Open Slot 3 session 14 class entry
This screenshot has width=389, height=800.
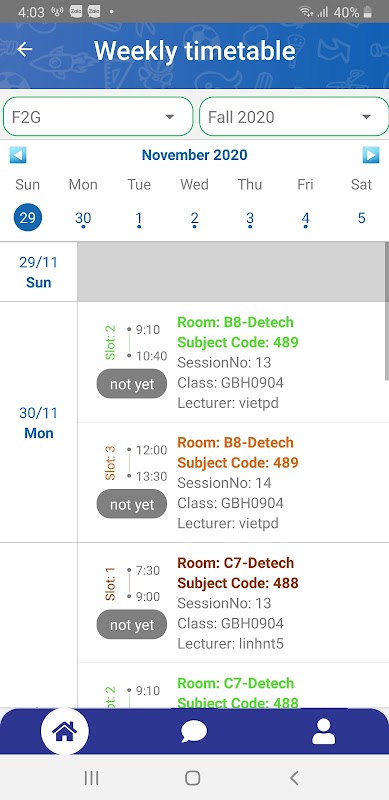coord(233,483)
